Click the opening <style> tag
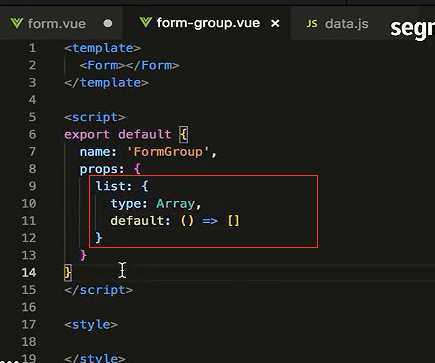Screen dimensions: 435x363 click(x=91, y=325)
